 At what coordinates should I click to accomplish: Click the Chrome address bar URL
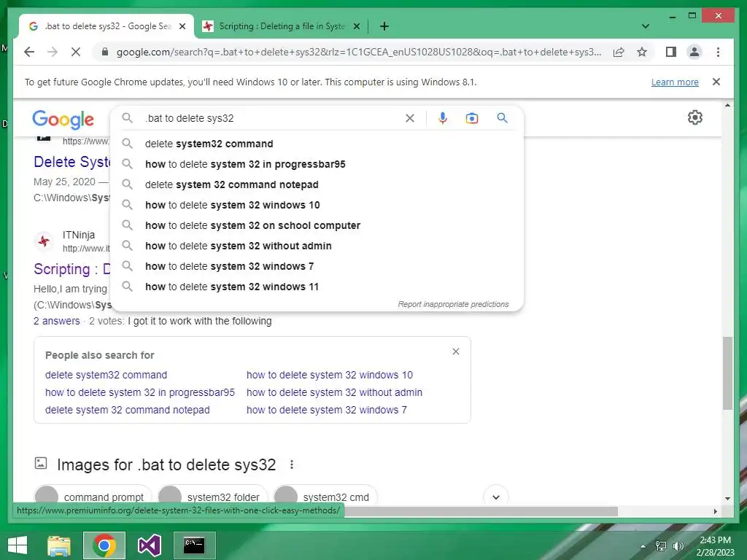click(359, 52)
